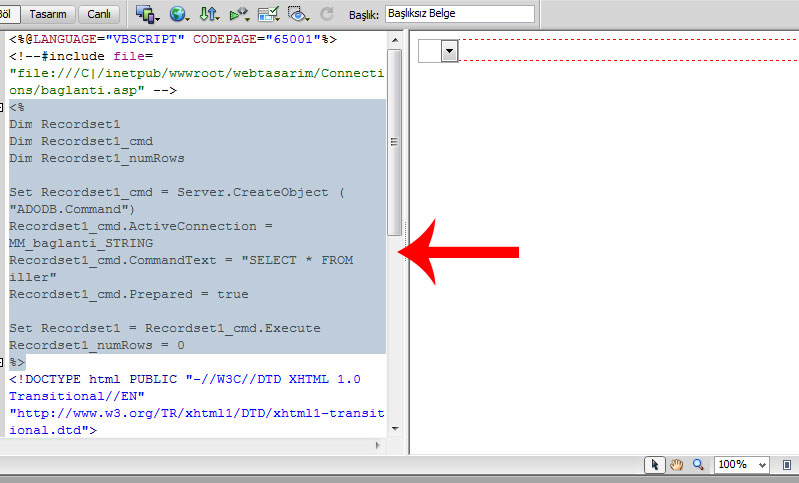799x483 pixels.
Task: Click the "Dim Recordset1" line
Action: pyautogui.click(x=65, y=124)
